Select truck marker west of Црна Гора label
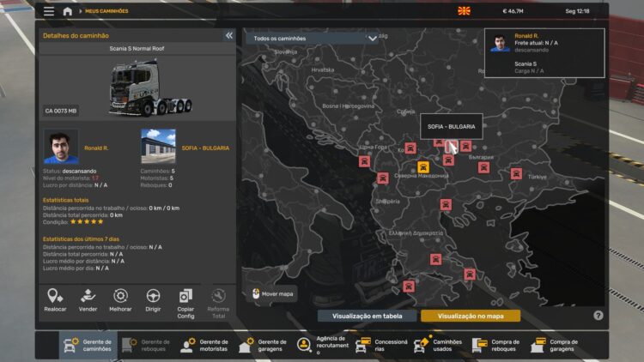The image size is (644, 362). (x=364, y=161)
